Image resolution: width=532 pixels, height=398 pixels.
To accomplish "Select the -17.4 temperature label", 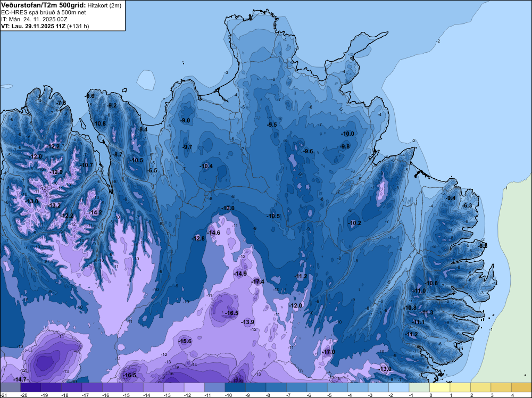I will pos(258,281).
